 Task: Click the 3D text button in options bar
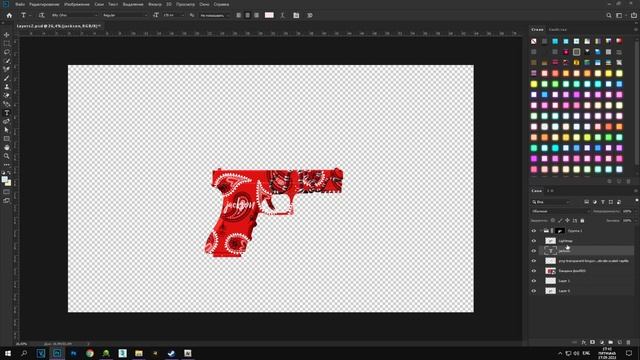[x=309, y=15]
